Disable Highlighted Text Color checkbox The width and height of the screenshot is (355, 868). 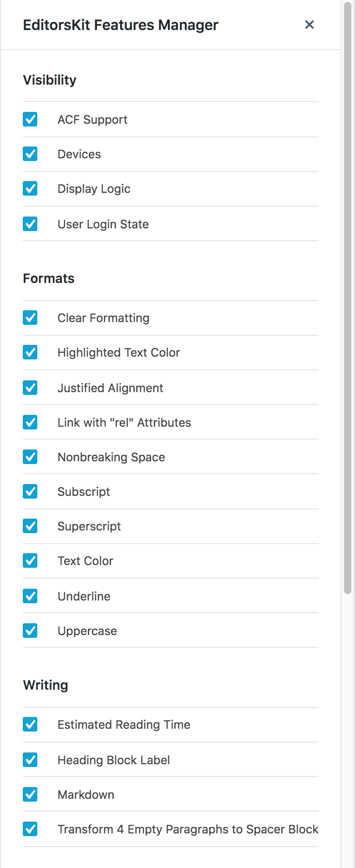click(x=30, y=352)
